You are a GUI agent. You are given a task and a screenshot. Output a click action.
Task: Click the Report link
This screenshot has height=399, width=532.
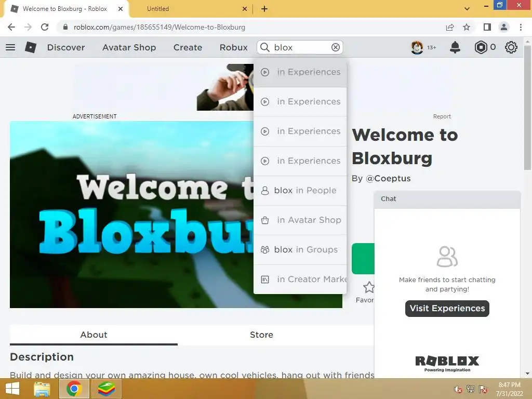coord(442,116)
